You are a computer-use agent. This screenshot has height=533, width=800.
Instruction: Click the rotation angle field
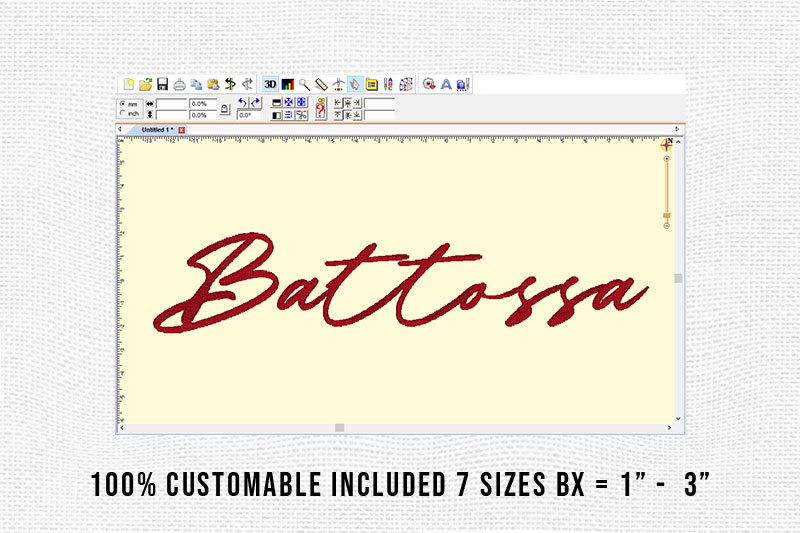[x=249, y=115]
